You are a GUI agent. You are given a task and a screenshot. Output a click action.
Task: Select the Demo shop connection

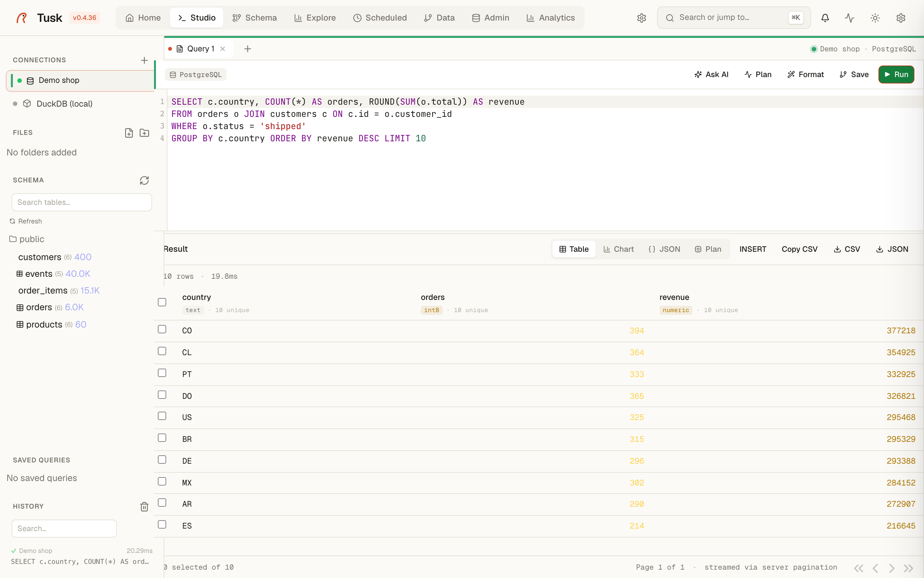tap(80, 81)
